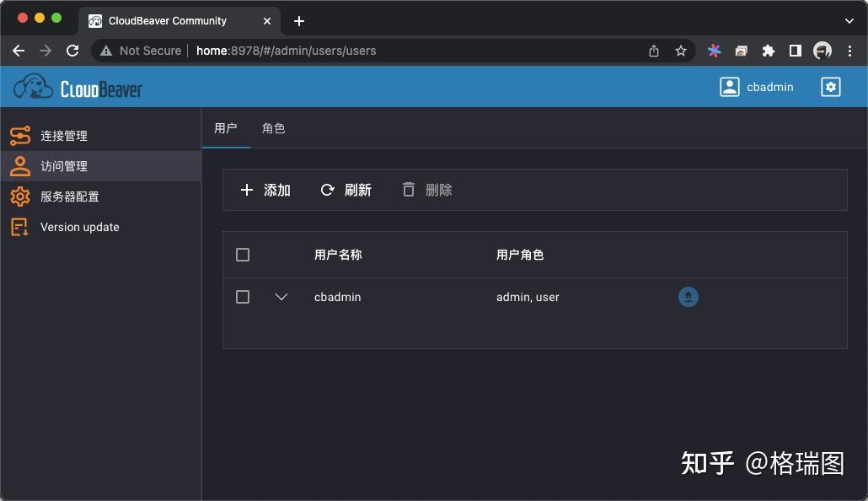The image size is (868, 501).
Task: Open a new browser tab with the plus icon
Action: [x=299, y=21]
